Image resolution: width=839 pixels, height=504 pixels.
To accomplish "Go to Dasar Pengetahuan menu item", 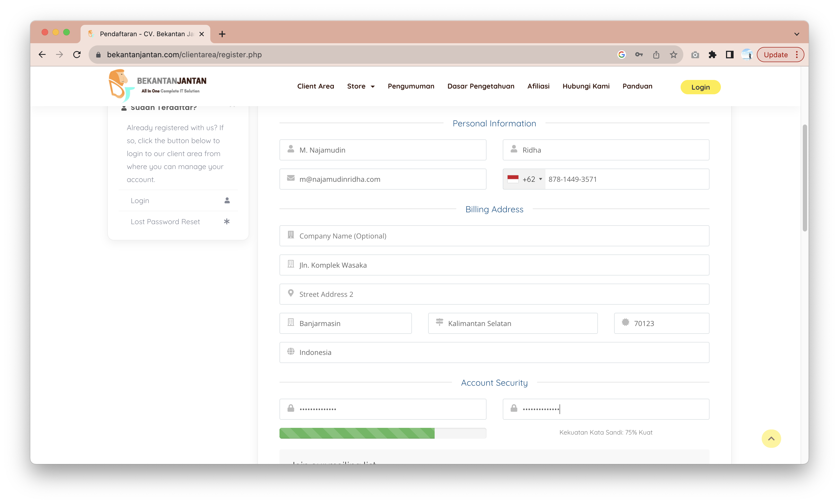I will pos(481,86).
